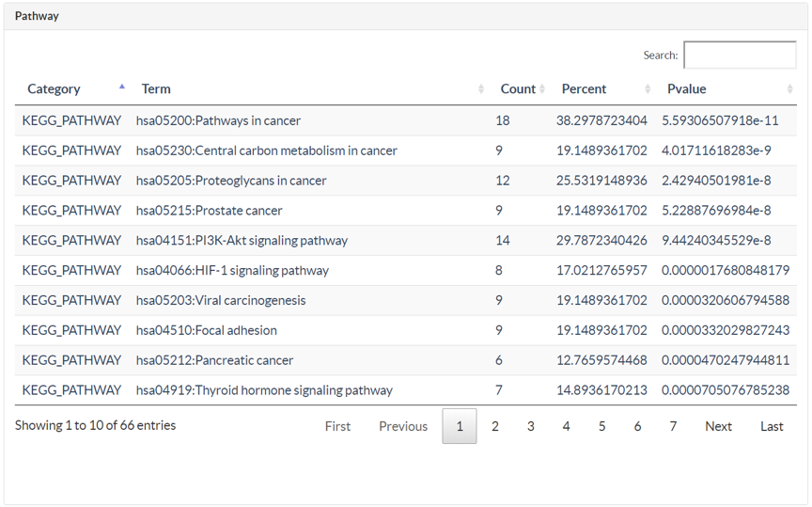Select the hsa04151:PI3K-Akt signaling pathway row
Screen dimensions: 812x507
[x=406, y=240]
